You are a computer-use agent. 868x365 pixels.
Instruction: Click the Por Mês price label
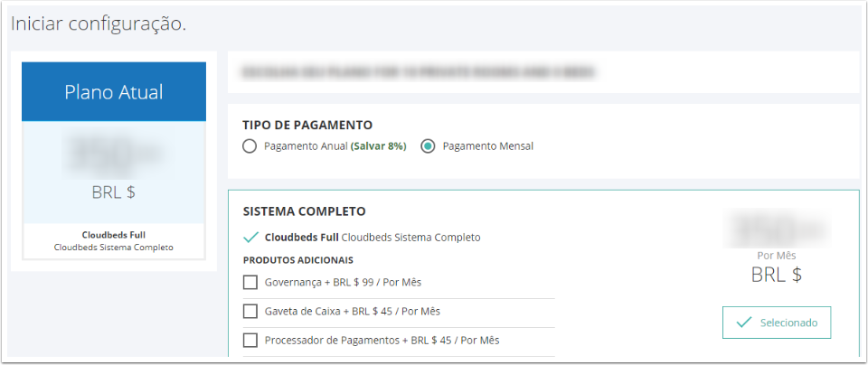coord(776,256)
